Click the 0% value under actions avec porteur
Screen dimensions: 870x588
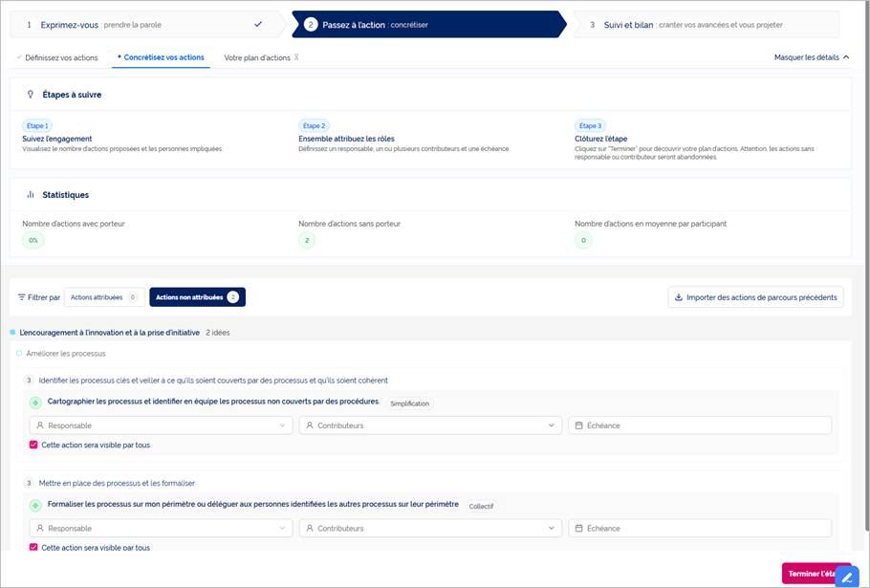point(33,240)
